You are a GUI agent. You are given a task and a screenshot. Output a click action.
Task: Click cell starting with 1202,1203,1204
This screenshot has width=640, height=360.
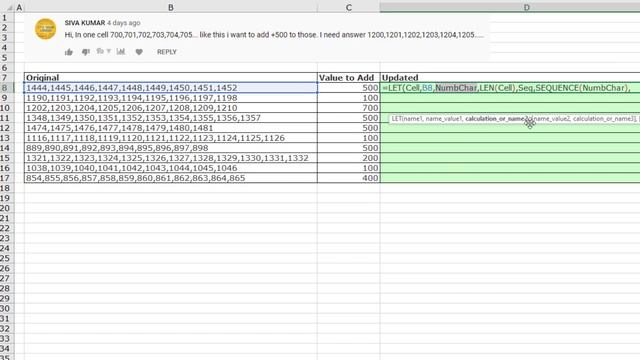171,108
